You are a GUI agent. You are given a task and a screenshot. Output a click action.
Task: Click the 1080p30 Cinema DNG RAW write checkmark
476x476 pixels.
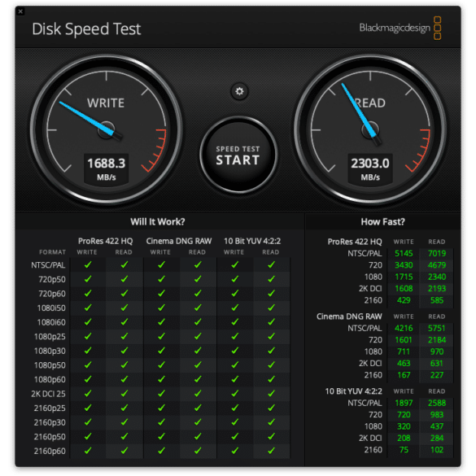click(x=161, y=351)
